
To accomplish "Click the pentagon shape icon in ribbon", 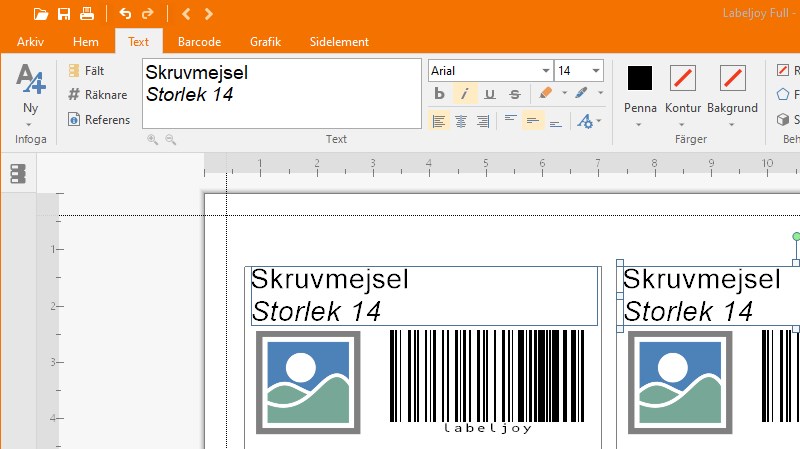I will point(783,94).
